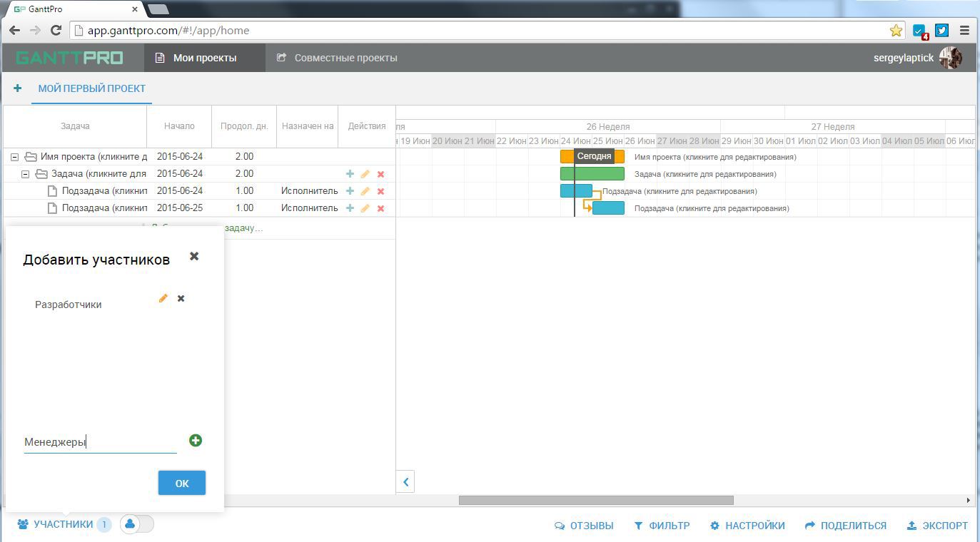
Task: Open ОТЗЫВЫ feedback
Action: coord(584,526)
